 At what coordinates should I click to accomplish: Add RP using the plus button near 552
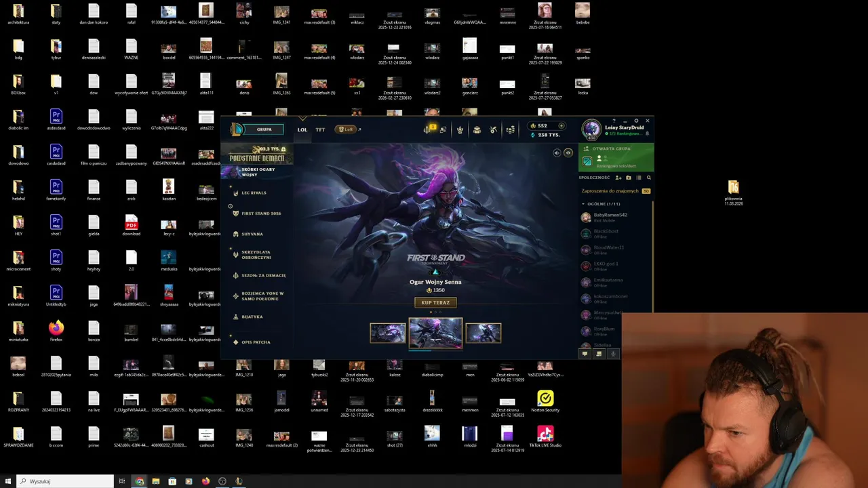[x=561, y=125]
